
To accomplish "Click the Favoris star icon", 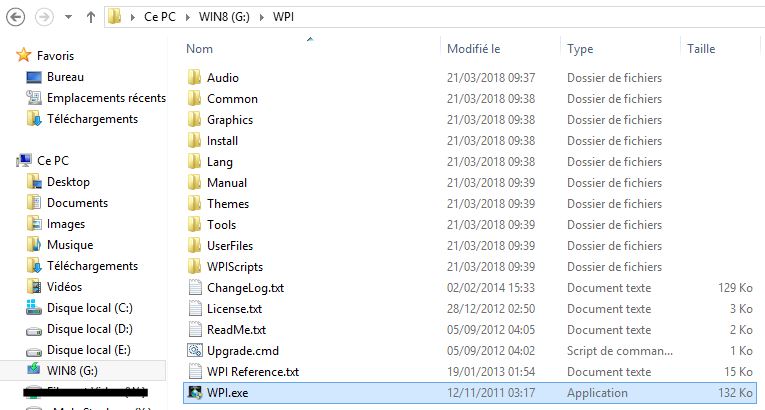I will click(23, 55).
